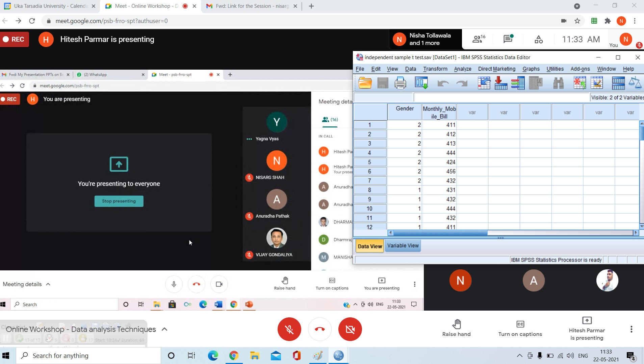644x364 pixels.
Task: Turn on captions in Meet
Action: point(520,329)
